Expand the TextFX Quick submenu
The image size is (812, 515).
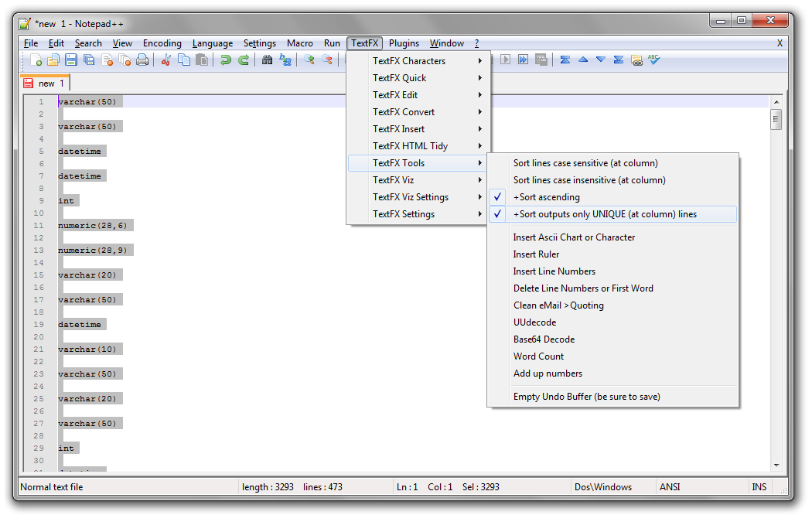click(x=418, y=78)
